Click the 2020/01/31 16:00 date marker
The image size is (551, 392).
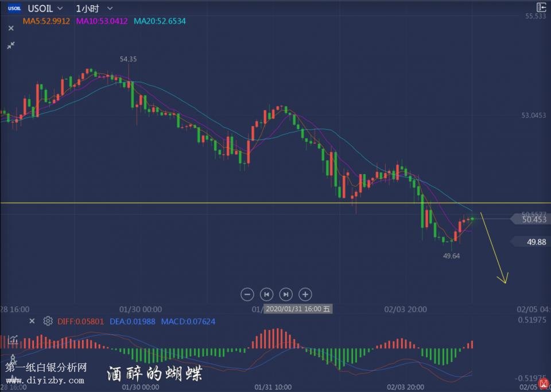[297, 309]
